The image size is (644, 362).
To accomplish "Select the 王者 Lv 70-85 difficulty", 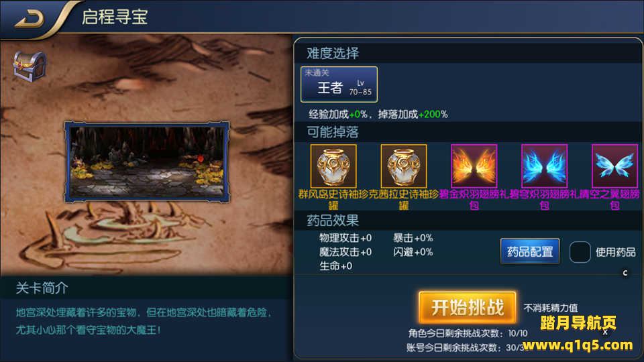I will tap(339, 84).
